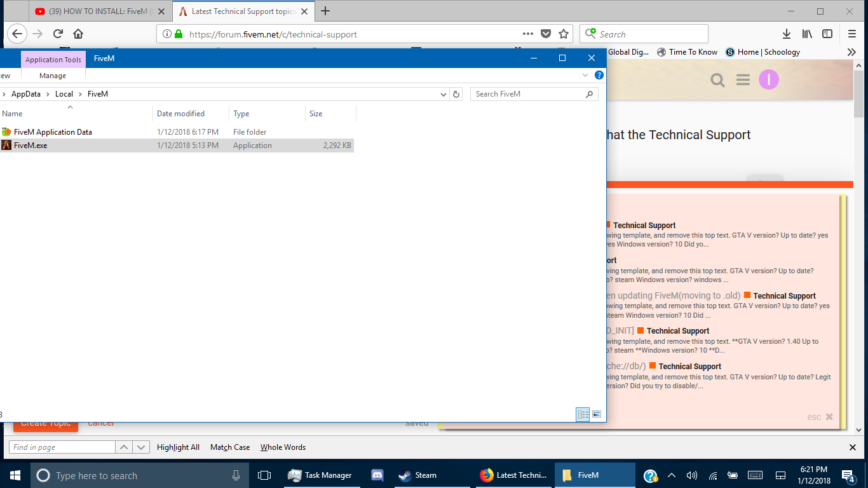Show site information for forum.fivem.net
Screen dimensions: 868x488
(167, 34)
